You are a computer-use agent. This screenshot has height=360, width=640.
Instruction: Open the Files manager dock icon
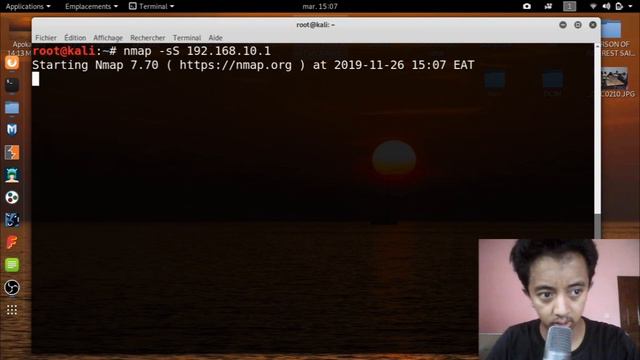tap(12, 108)
